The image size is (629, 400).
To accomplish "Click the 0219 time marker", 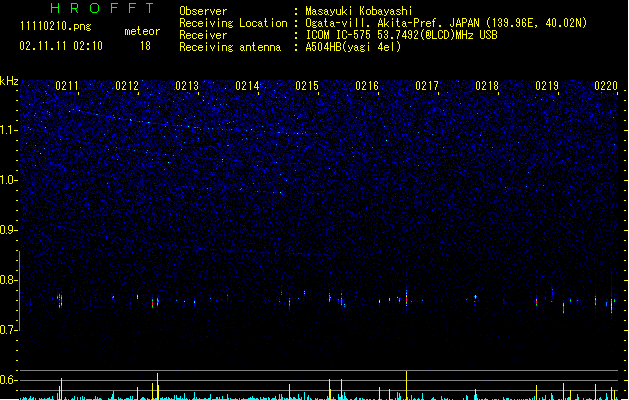I will tap(547, 86).
